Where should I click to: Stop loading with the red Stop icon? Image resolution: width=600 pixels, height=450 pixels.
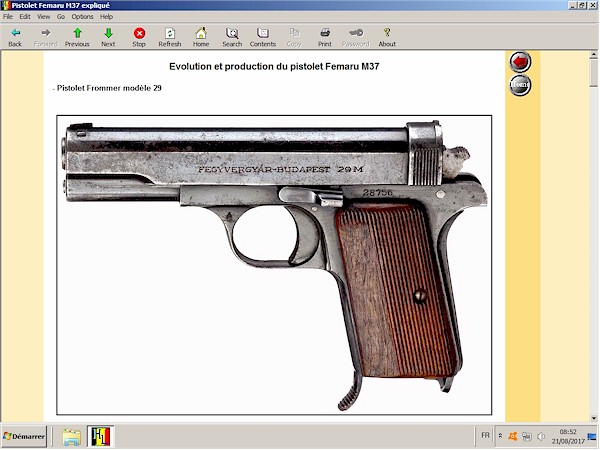point(139,37)
